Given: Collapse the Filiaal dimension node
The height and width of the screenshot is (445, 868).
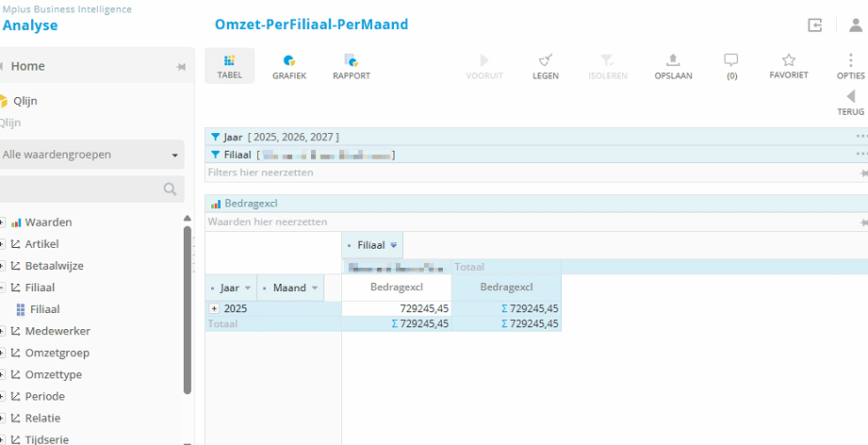Looking at the screenshot, I should pos(2,288).
